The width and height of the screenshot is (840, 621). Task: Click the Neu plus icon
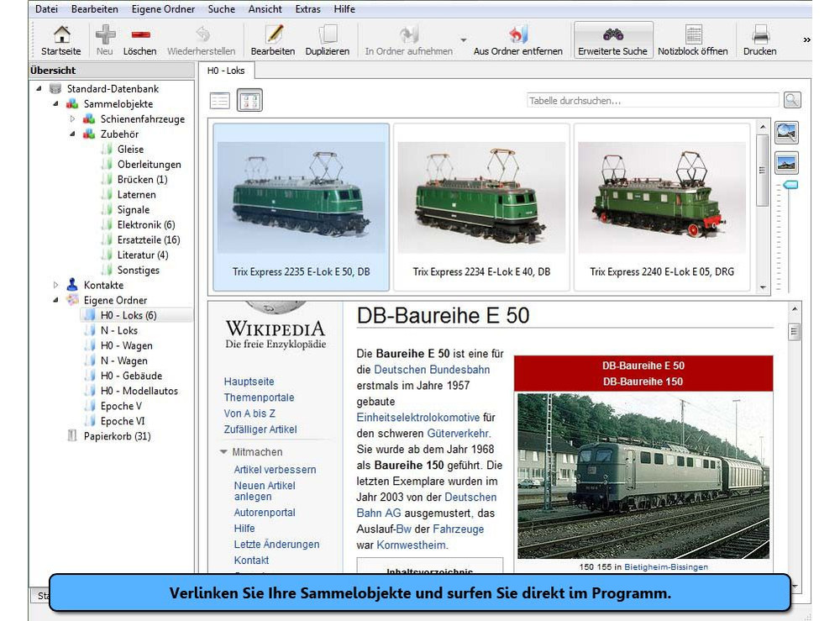click(x=105, y=34)
